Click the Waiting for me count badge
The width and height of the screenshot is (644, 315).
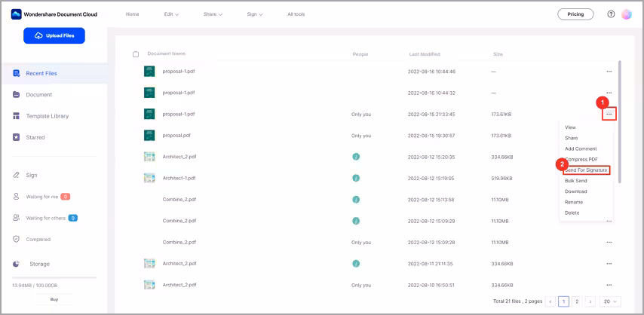66,197
